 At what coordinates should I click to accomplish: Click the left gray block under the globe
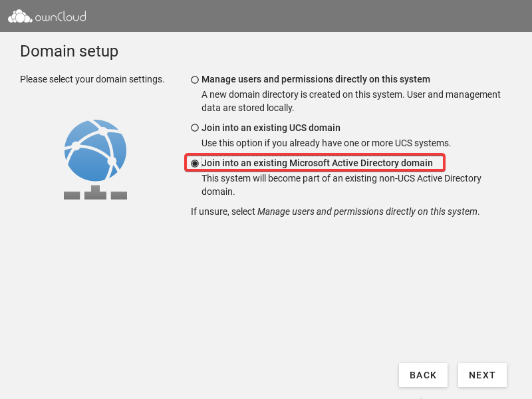(x=72, y=196)
